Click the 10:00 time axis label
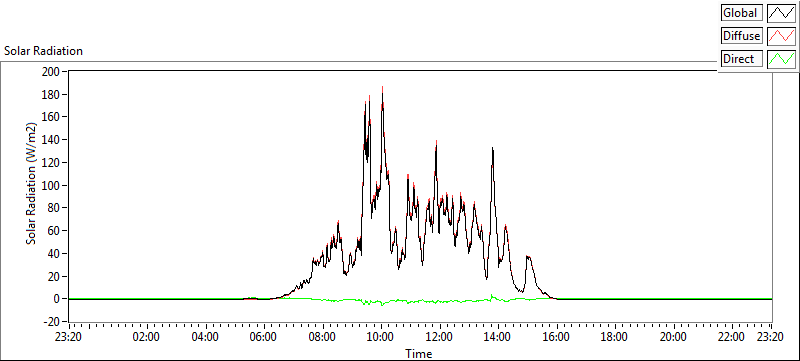The height and width of the screenshot is (361, 800). coord(382,337)
